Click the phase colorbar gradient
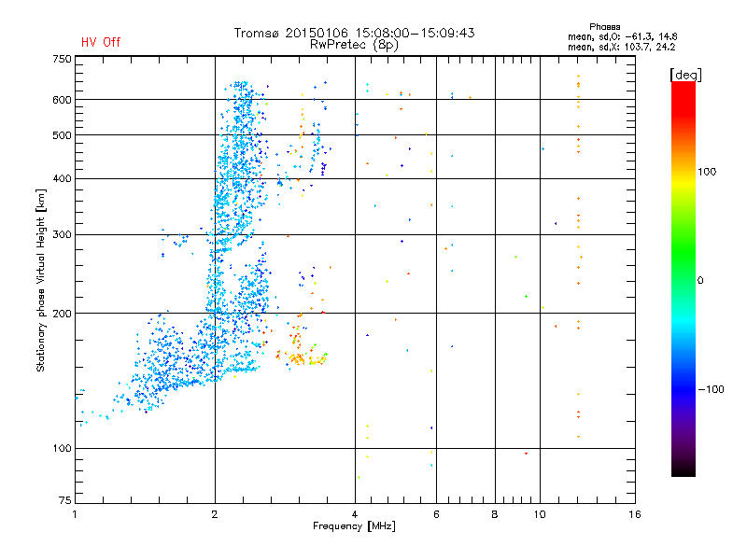Viewport: 747px width, 560px height. coord(684,278)
